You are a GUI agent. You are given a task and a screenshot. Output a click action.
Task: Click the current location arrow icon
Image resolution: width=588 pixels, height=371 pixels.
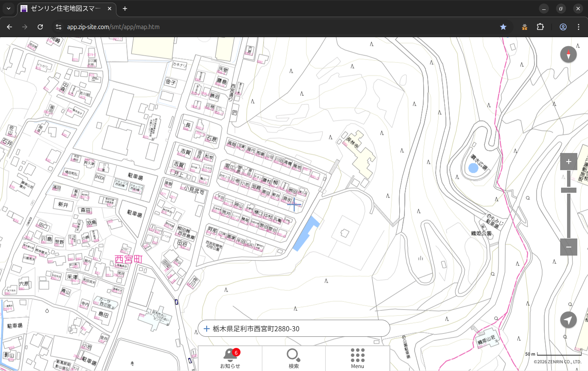point(568,320)
